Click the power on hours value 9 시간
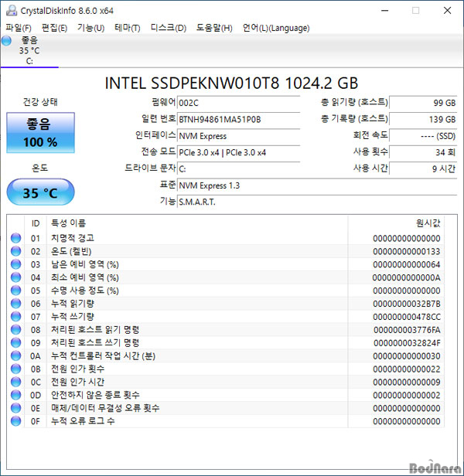 (x=423, y=168)
